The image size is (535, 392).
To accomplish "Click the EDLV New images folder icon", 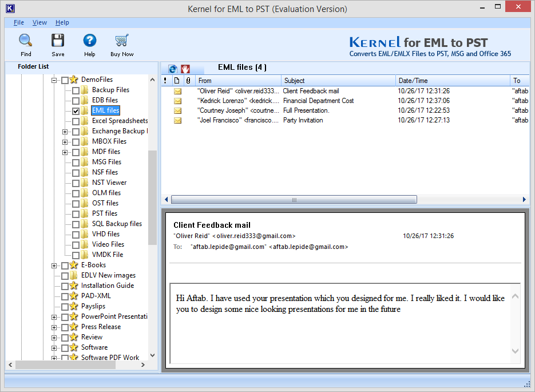I will click(74, 275).
